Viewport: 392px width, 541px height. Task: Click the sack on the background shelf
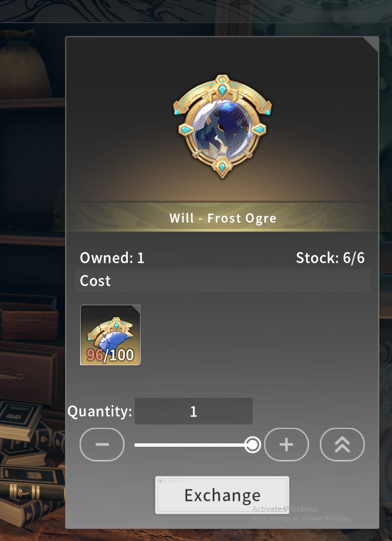point(26,68)
